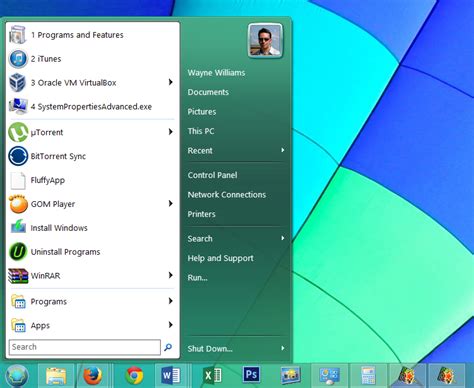The height and width of the screenshot is (388, 474).
Task: Open File Explorer from the taskbar
Action: (x=56, y=376)
